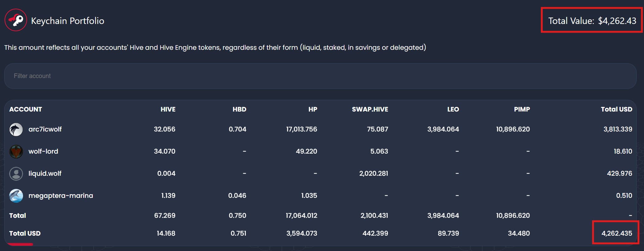Select the megaptera-marina account name
Viewport: 644px width, 251px height.
[x=61, y=196]
